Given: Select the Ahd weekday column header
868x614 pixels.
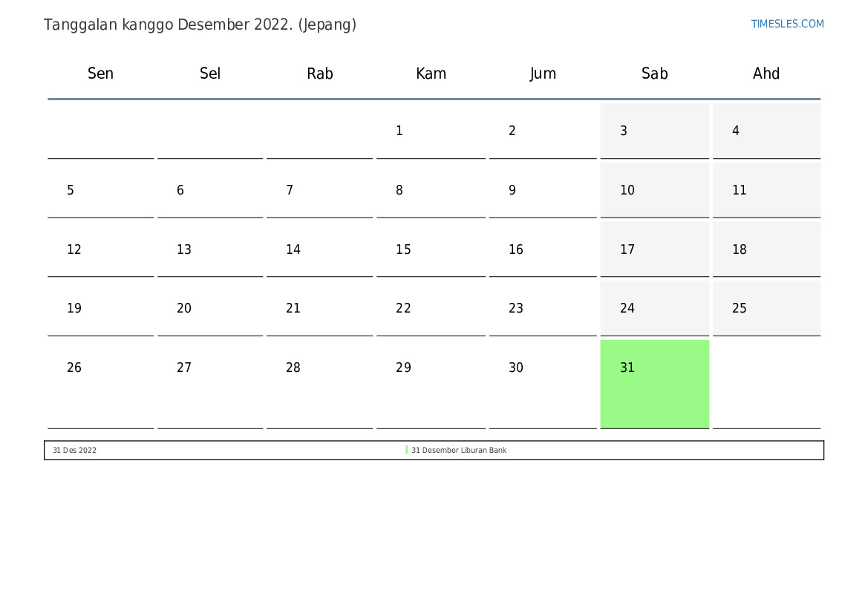Looking at the screenshot, I should click(766, 74).
